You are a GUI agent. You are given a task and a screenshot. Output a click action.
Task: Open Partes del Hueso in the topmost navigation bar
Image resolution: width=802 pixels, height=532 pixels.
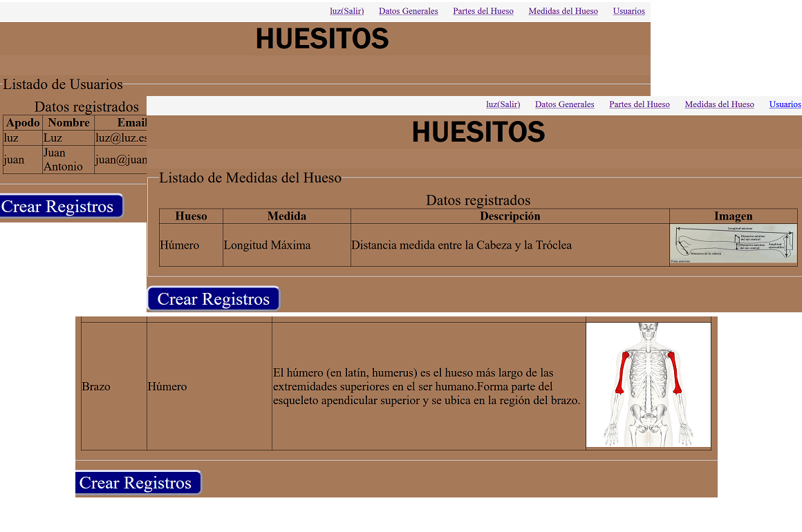(483, 11)
